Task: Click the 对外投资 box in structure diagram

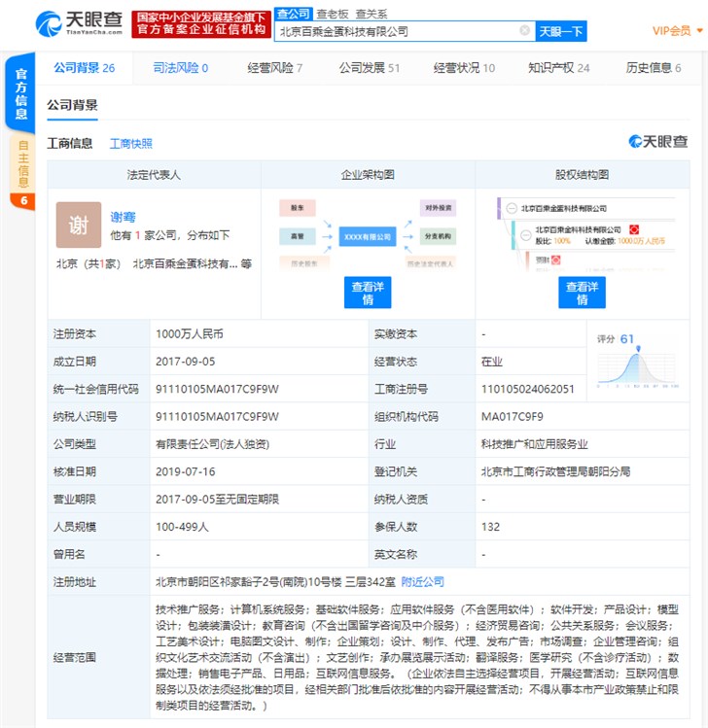Action: (438, 208)
